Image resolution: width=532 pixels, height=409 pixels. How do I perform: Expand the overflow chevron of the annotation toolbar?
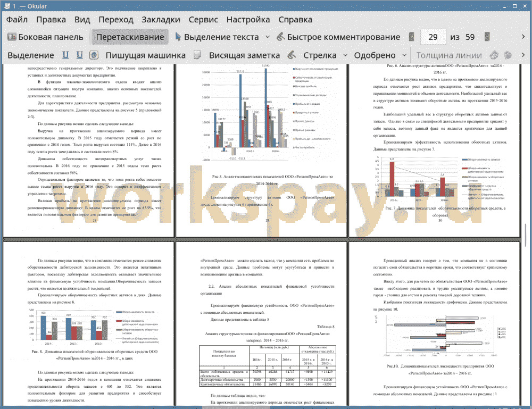coord(523,55)
